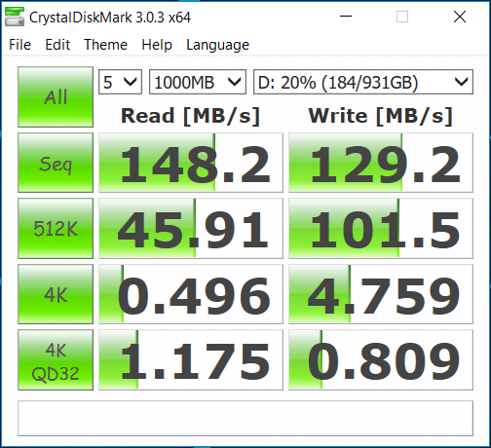The image size is (491, 448).
Task: Open the Edit menu
Action: click(x=57, y=45)
